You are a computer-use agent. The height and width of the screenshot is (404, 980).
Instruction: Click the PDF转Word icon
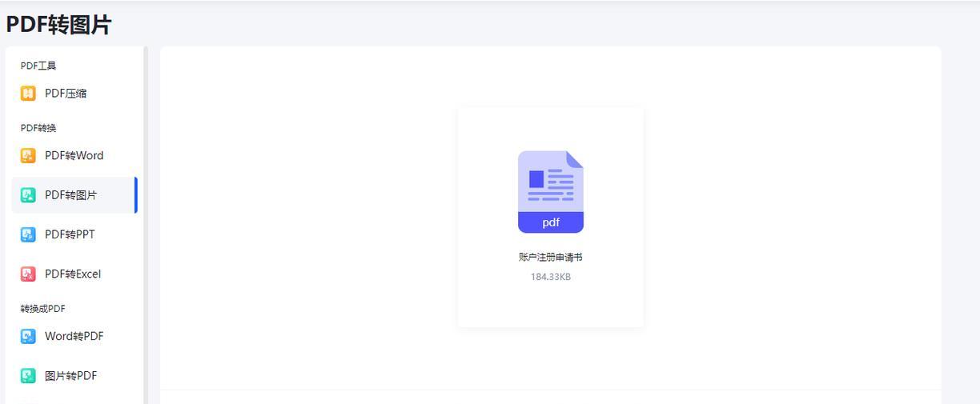point(28,156)
